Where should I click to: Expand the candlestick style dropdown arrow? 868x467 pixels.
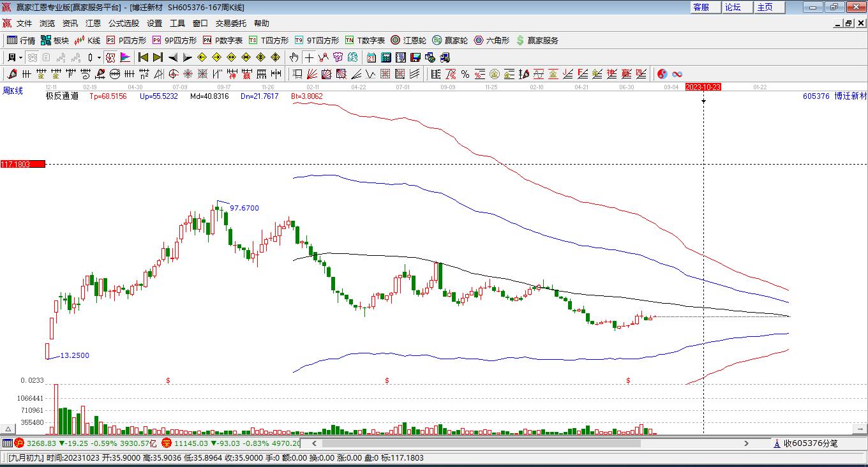(x=99, y=57)
